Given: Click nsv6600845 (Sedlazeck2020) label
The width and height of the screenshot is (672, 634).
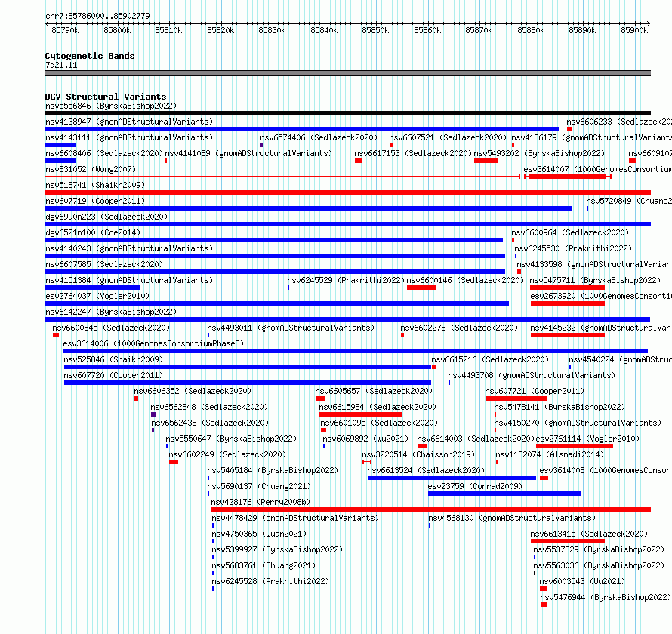Looking at the screenshot, I should (x=111, y=328).
